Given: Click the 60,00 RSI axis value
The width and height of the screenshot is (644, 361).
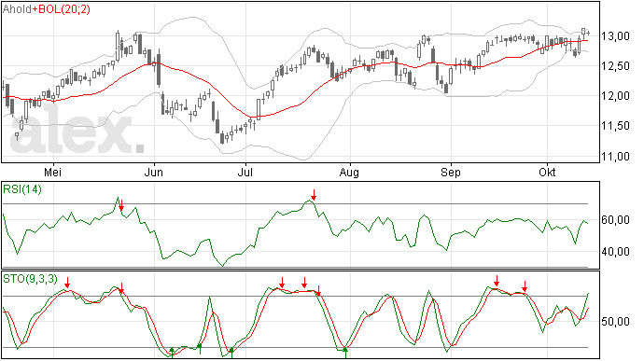Looking at the screenshot, I should click(615, 220).
